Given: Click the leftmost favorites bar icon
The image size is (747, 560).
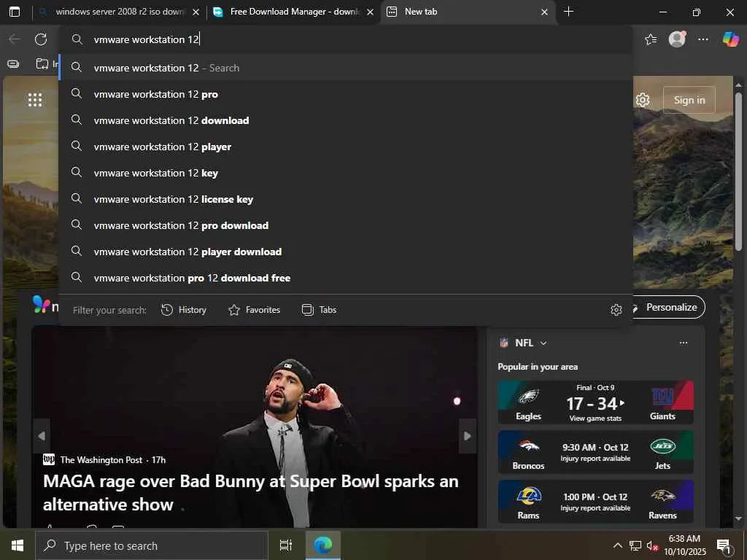Looking at the screenshot, I should [x=13, y=64].
